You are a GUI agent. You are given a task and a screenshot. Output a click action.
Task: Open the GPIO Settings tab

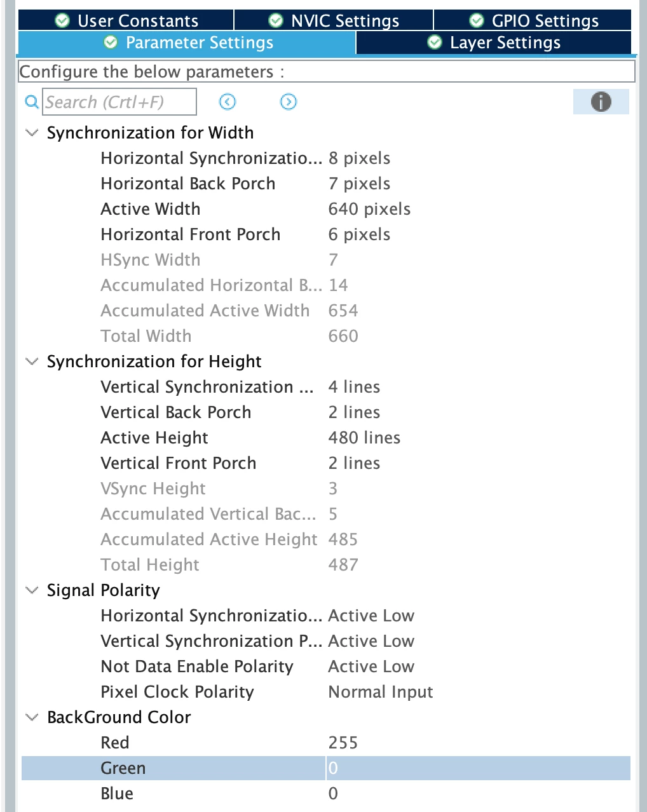tap(533, 21)
